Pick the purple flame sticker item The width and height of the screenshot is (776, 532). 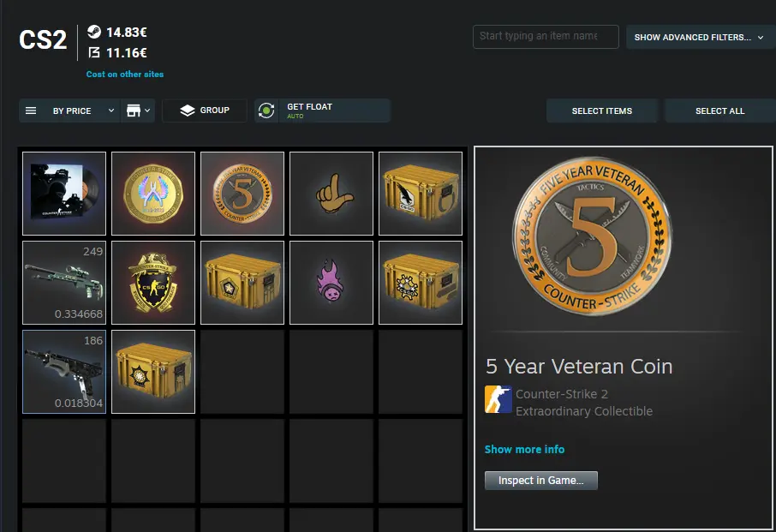[x=331, y=283]
